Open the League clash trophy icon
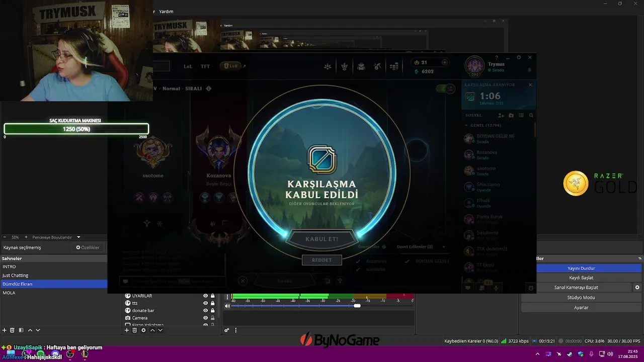Screen dimensions: 644x362 pos(345,66)
